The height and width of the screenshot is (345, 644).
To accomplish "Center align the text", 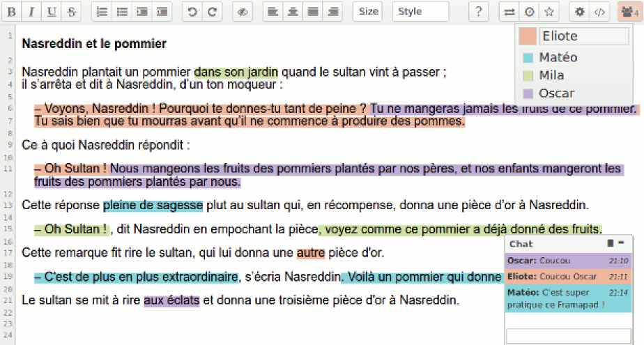I will 293,12.
